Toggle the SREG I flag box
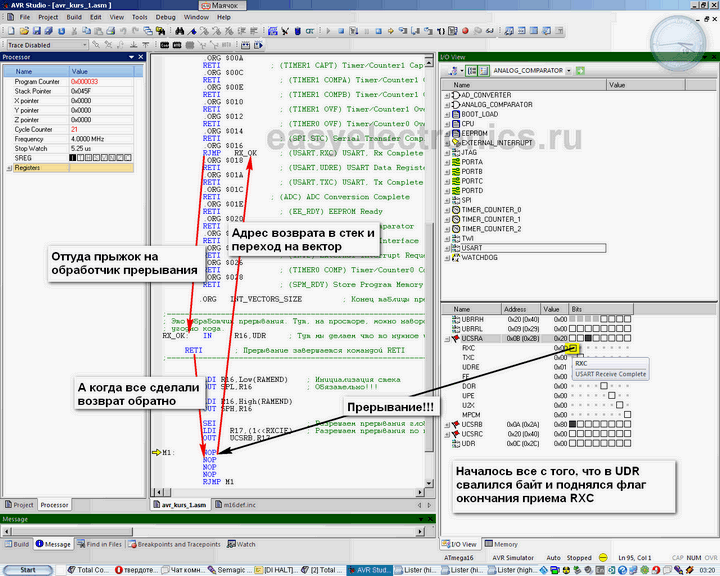Viewport: 720px width, 576px height. 73,158
